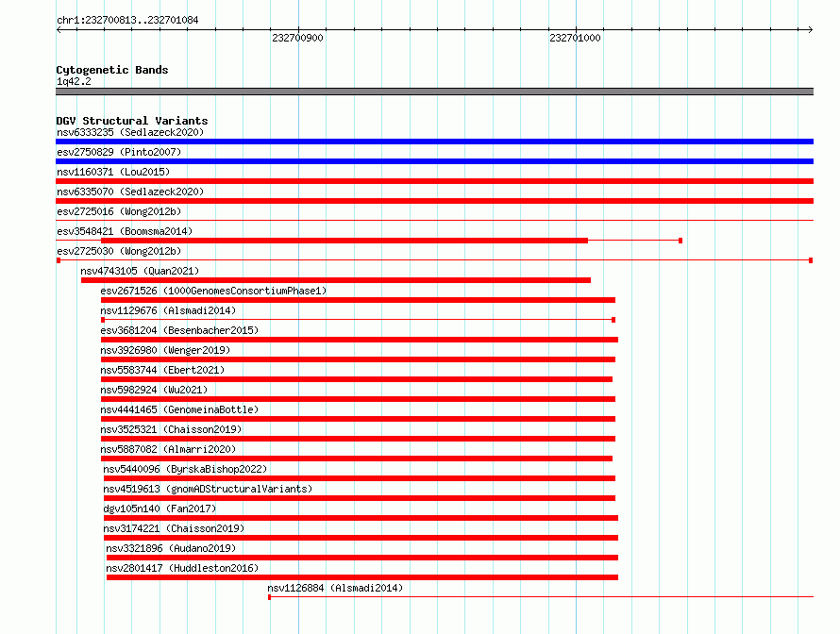Open variant nsv3525321 (Chaisson2019) label
The width and height of the screenshot is (840, 634).
pos(171,429)
